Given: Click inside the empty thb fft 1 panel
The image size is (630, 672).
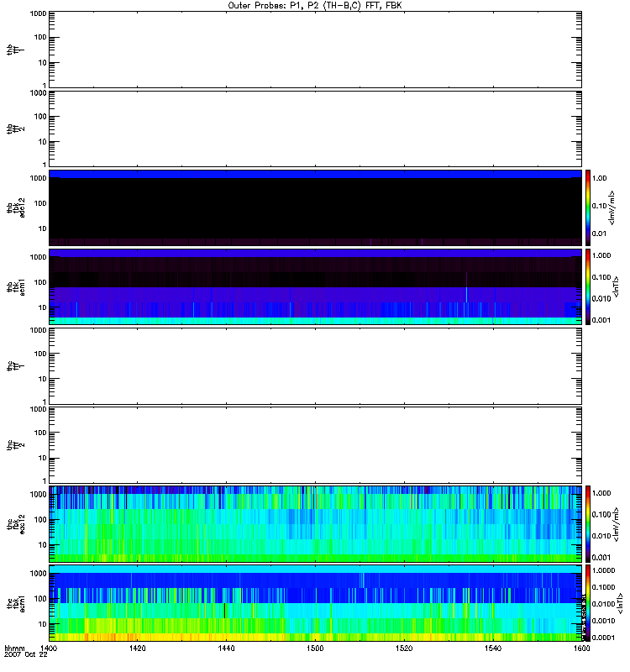Looking at the screenshot, I should [315, 49].
